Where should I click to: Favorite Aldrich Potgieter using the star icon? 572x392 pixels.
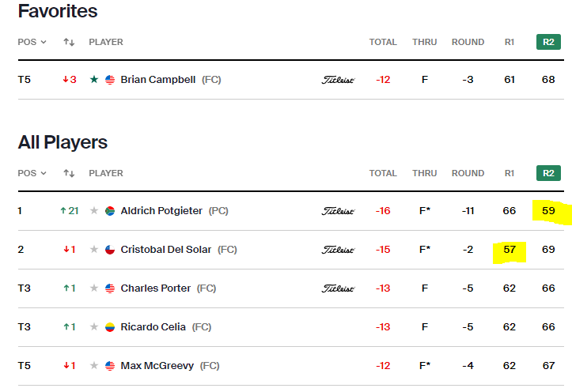pyautogui.click(x=94, y=211)
